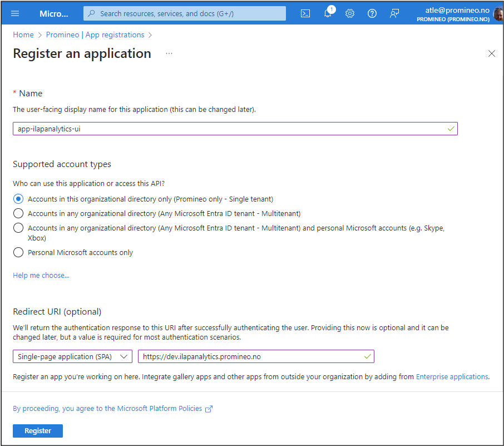Image resolution: width=504 pixels, height=446 pixels.
Task: Open the Help question mark menu
Action: (372, 13)
